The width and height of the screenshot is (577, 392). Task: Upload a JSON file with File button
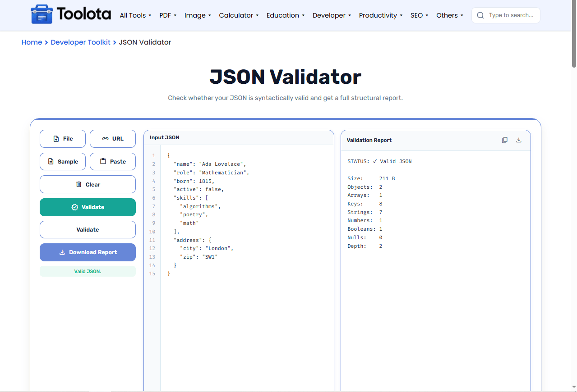pyautogui.click(x=63, y=139)
